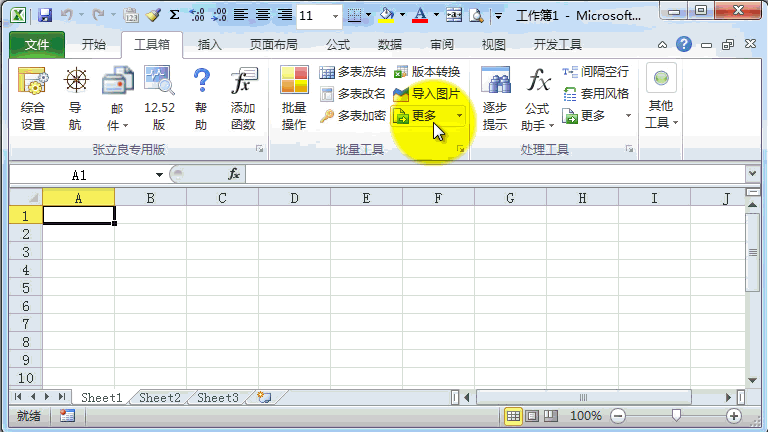768x432 pixels.
Task: Switch to Normal view in status bar
Action: 513,416
